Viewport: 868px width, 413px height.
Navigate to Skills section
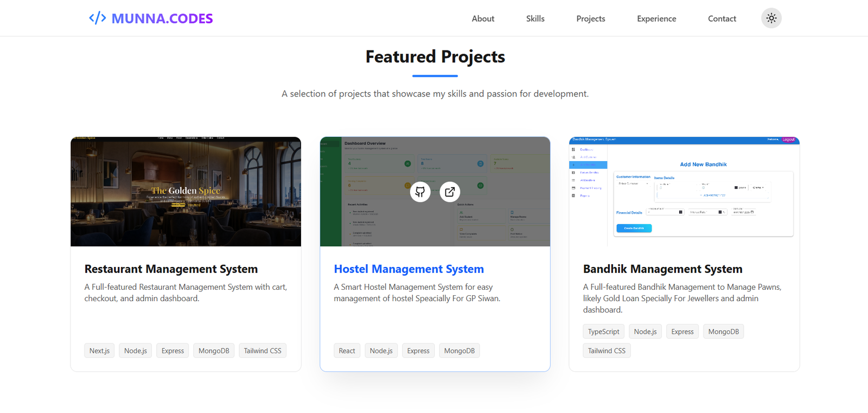535,18
